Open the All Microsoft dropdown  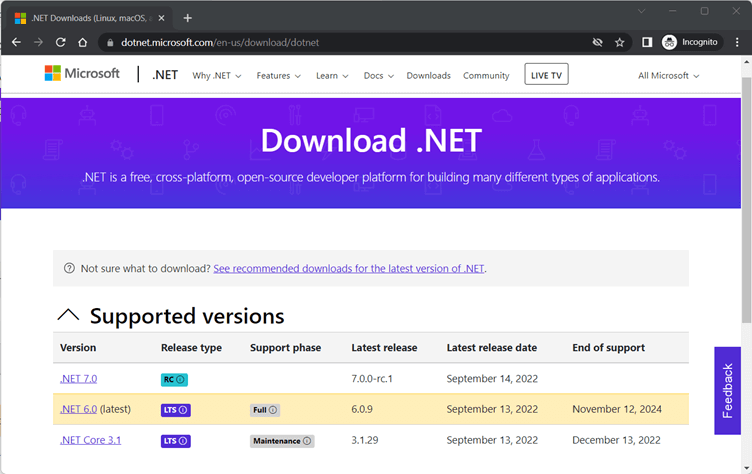[x=668, y=75]
